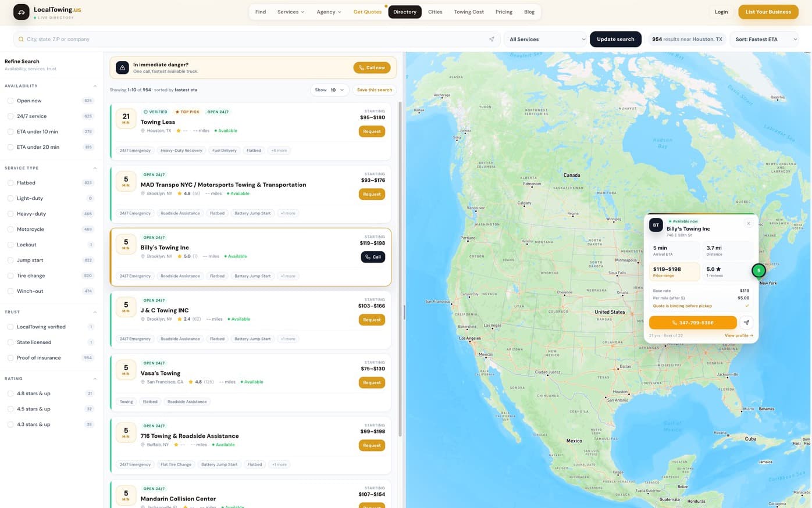Click the results list vertical scrollbar
The height and width of the screenshot is (508, 812).
[x=400, y=269]
